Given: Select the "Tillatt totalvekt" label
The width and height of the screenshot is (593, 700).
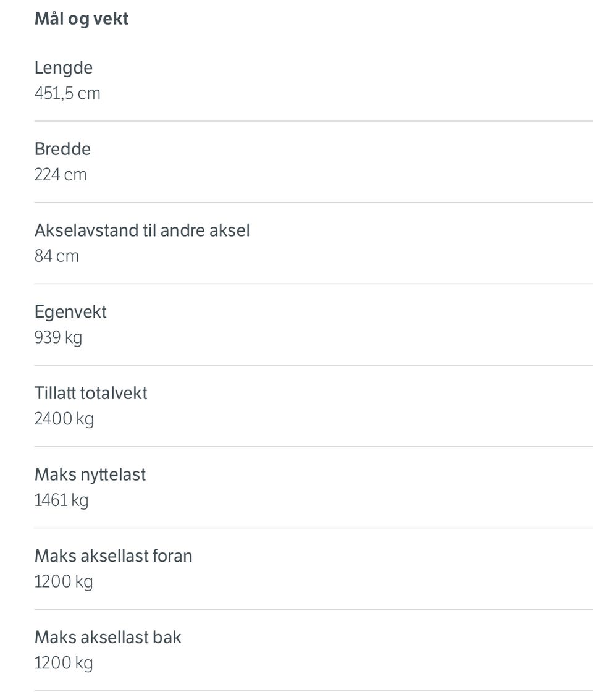Looking at the screenshot, I should pos(91,394).
